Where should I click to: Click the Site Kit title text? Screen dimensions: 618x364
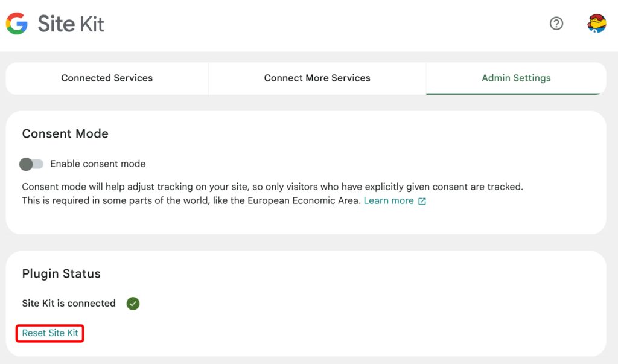tap(71, 24)
